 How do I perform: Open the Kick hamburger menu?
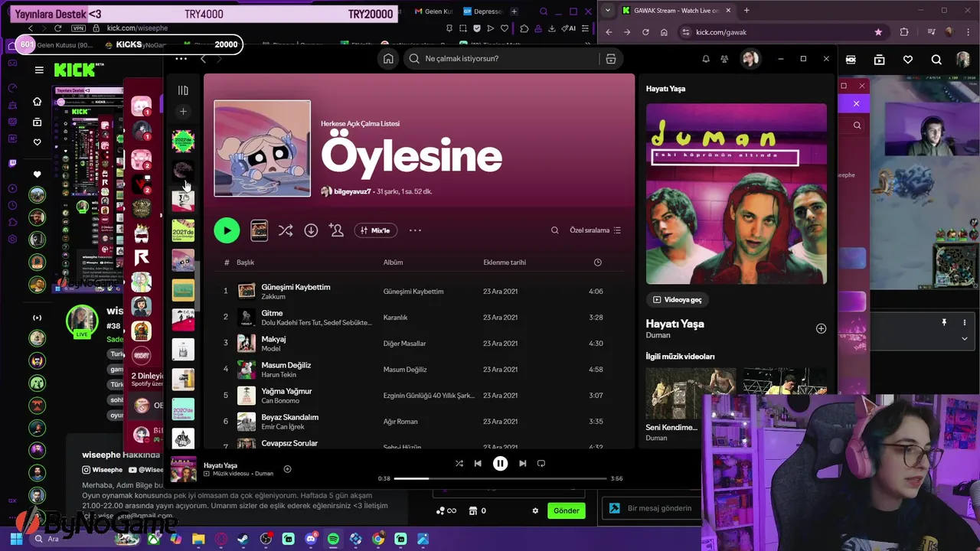pos(39,70)
